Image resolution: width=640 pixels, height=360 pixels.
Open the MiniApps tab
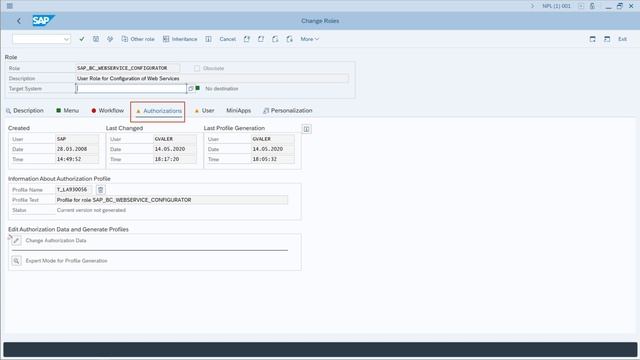[x=239, y=111]
